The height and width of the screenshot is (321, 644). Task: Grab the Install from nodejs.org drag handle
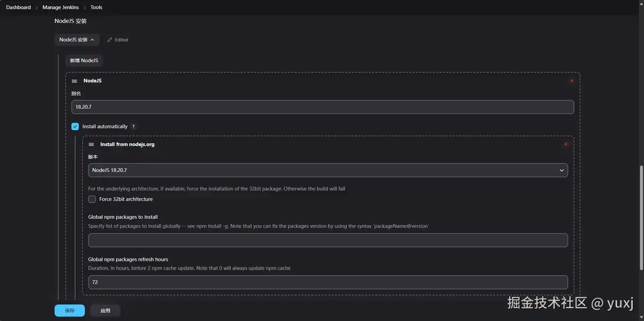(x=91, y=145)
